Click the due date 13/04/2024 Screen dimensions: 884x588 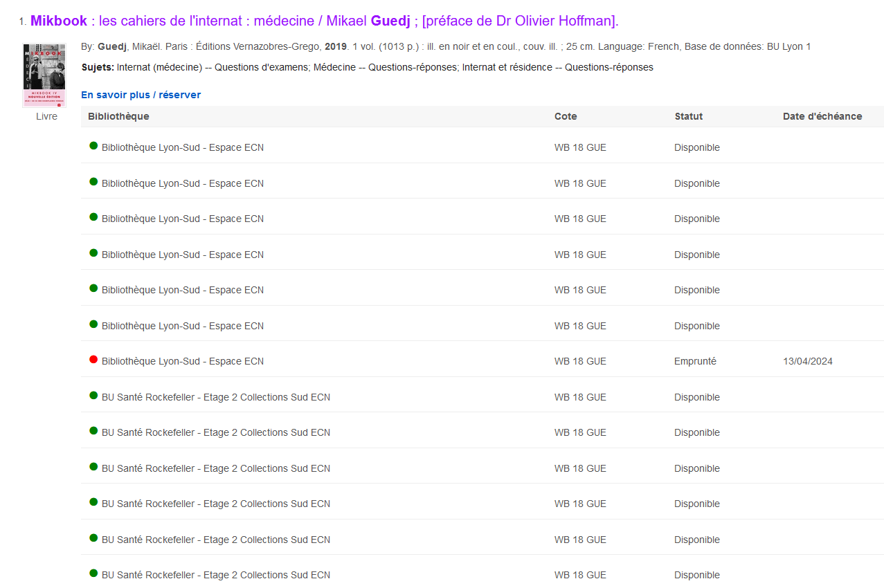click(807, 361)
